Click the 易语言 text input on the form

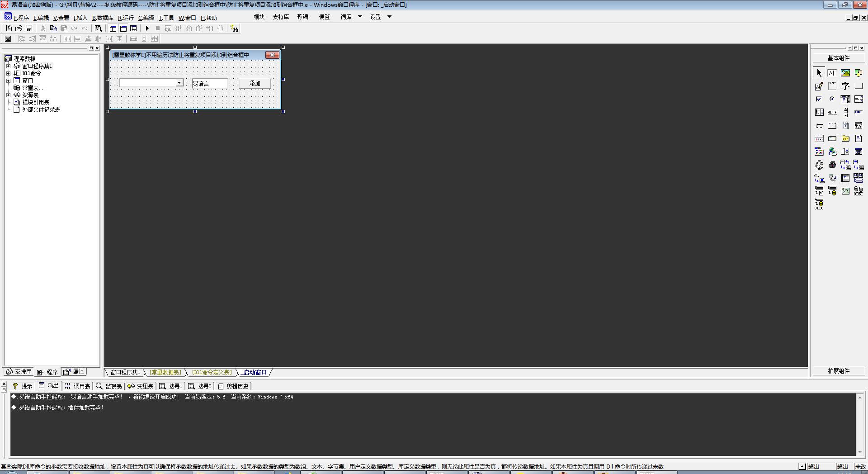tap(210, 83)
